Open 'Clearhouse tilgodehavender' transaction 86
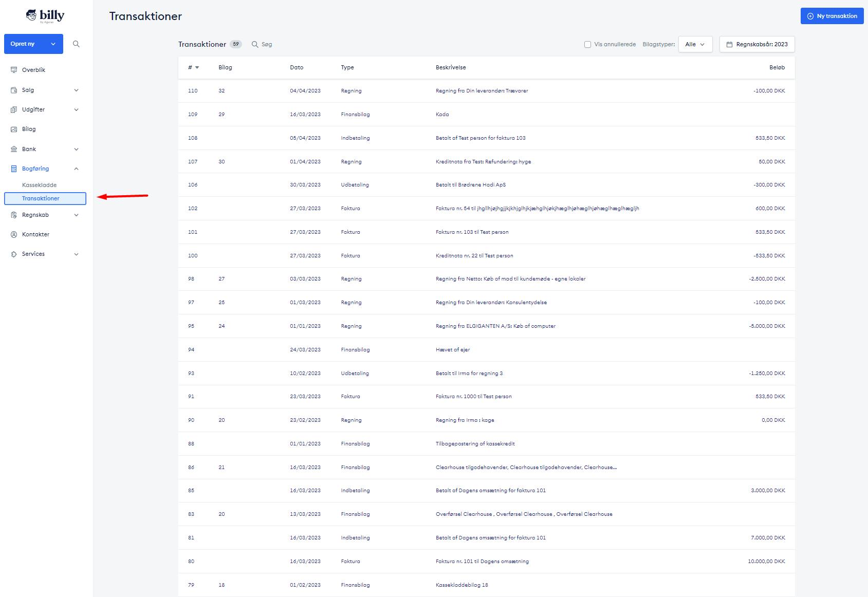 pyautogui.click(x=486, y=468)
